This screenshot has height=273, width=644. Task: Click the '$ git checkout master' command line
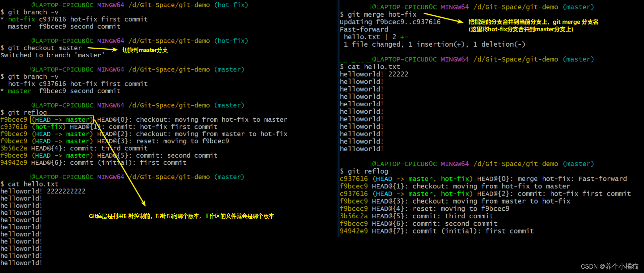(x=41, y=48)
